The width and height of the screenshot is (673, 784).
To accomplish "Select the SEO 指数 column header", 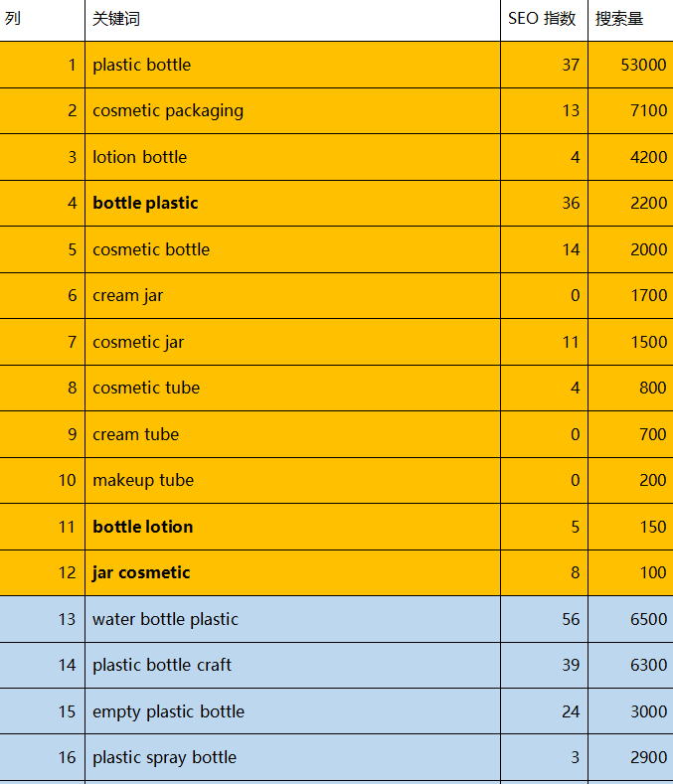I will point(544,20).
